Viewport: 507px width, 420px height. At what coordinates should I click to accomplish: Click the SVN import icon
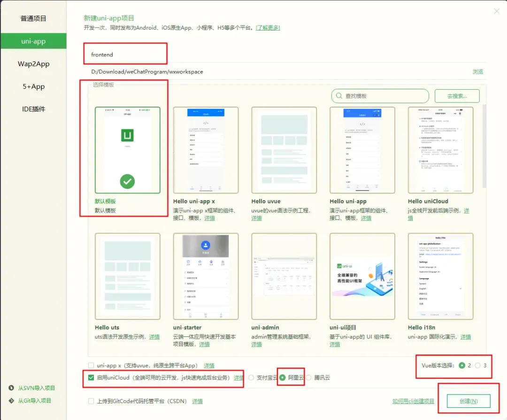point(11,388)
